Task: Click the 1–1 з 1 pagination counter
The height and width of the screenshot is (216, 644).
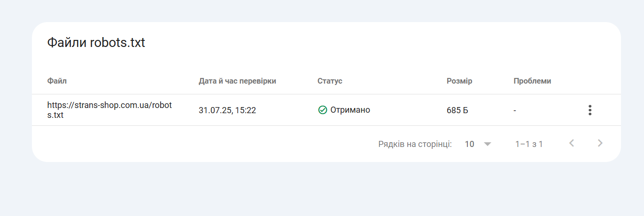Action: pos(529,144)
